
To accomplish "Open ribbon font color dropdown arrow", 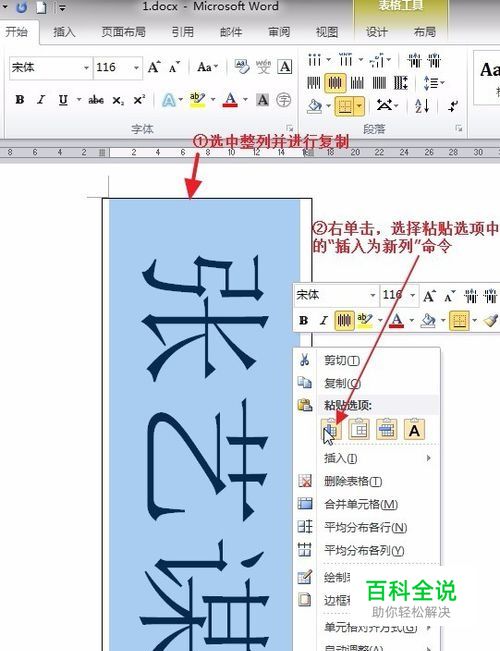I will click(245, 100).
